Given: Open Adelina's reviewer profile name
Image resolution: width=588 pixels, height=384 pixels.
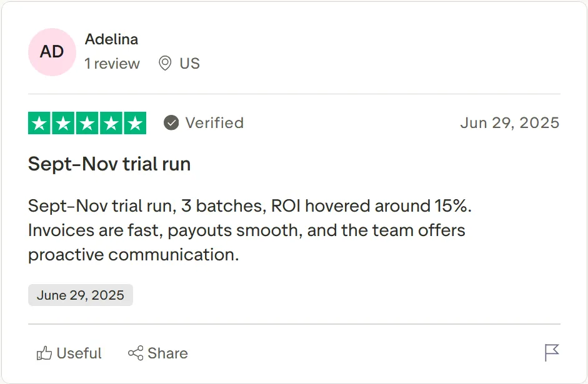Looking at the screenshot, I should 111,39.
